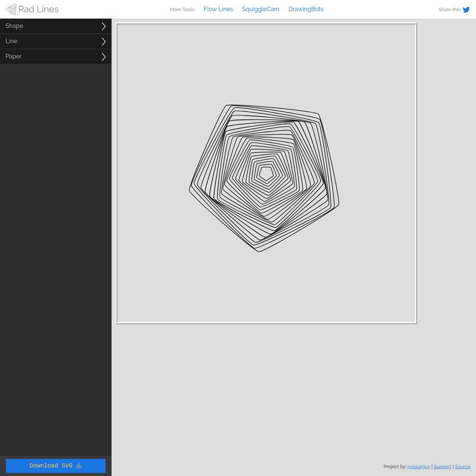This screenshot has width=476, height=476.
Task: Click the Download SVG button
Action: (x=56, y=466)
